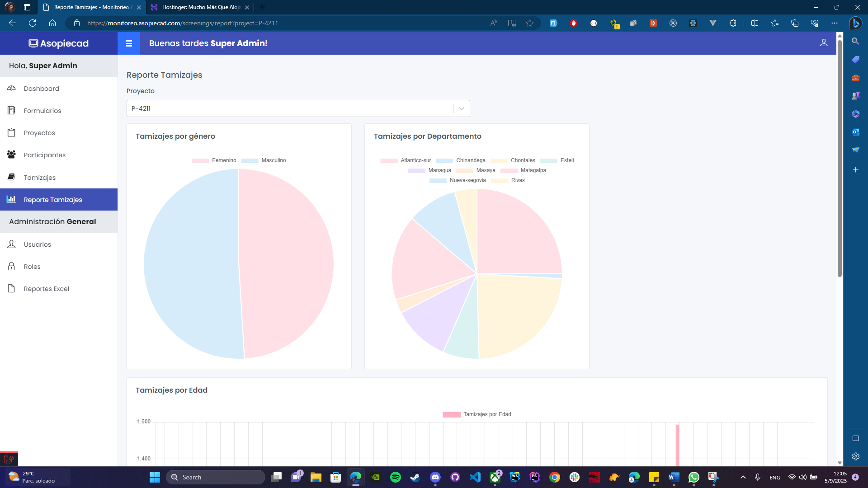
Task: Click the Asopiecad logo link
Action: click(59, 43)
